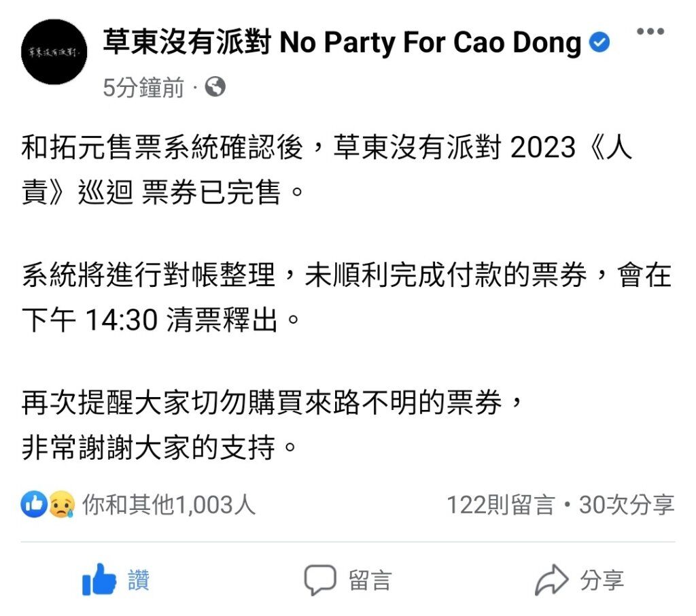The height and width of the screenshot is (616, 696).
Task: Open the 30次分享 shares count
Action: point(626,505)
